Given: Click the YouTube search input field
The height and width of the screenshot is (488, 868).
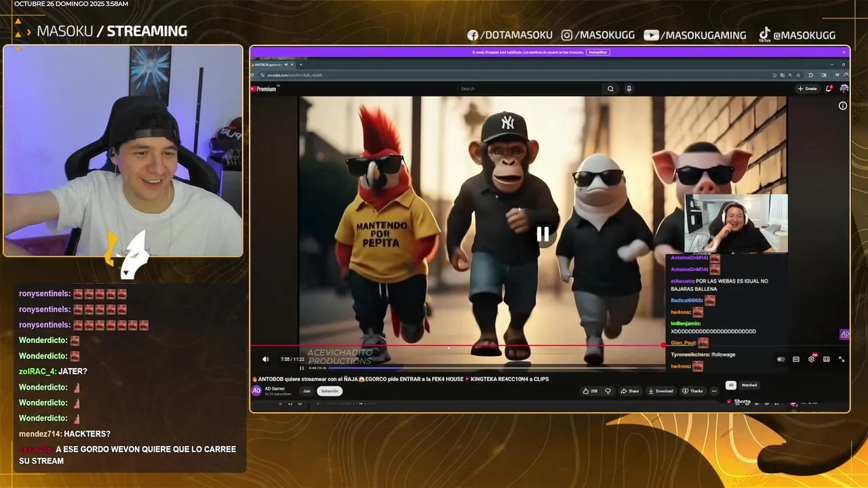Looking at the screenshot, I should pyautogui.click(x=530, y=89).
